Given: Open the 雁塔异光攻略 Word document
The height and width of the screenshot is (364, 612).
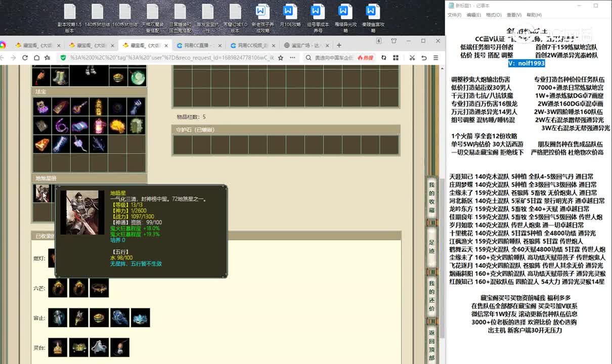Looking at the screenshot, I should (x=345, y=18).
